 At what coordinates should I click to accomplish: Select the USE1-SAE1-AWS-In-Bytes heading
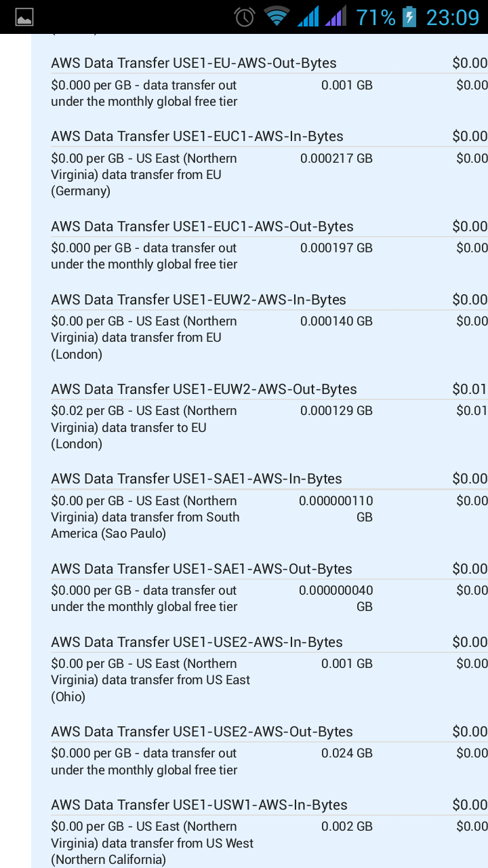(x=197, y=479)
